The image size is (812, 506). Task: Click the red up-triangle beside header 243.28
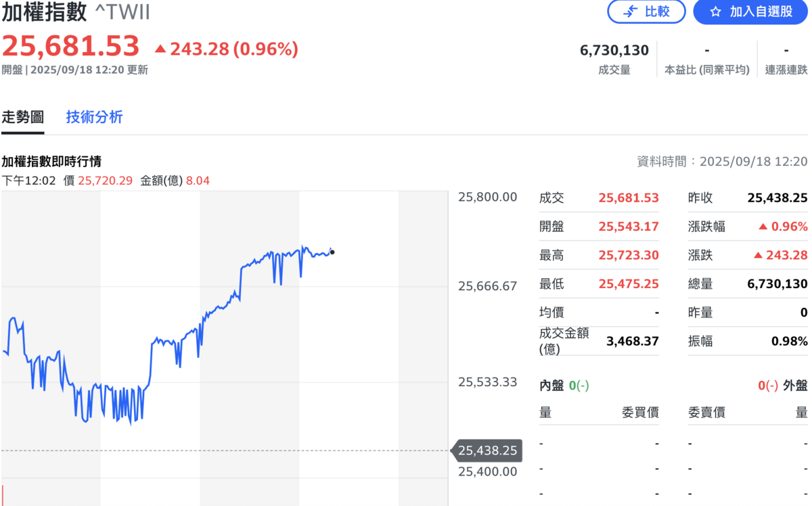point(160,49)
